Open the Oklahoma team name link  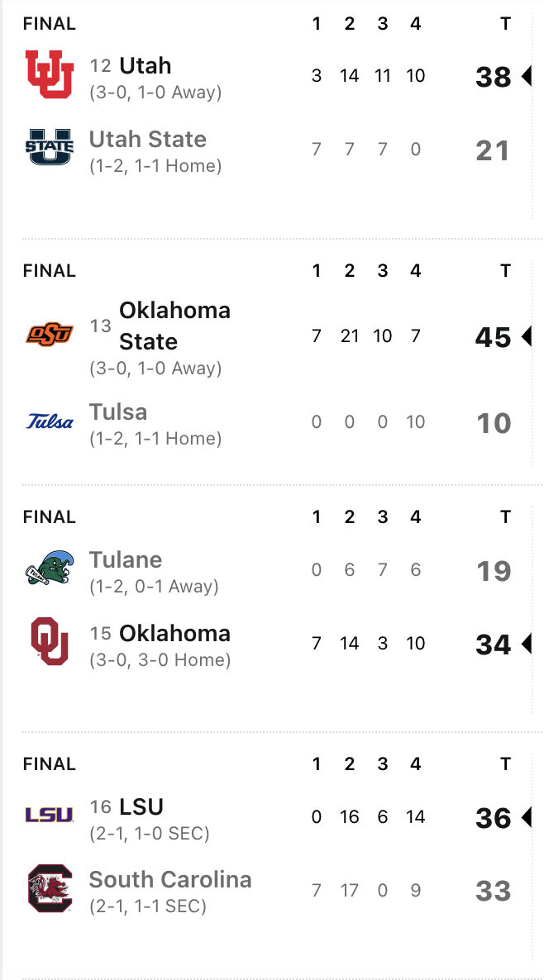174,633
